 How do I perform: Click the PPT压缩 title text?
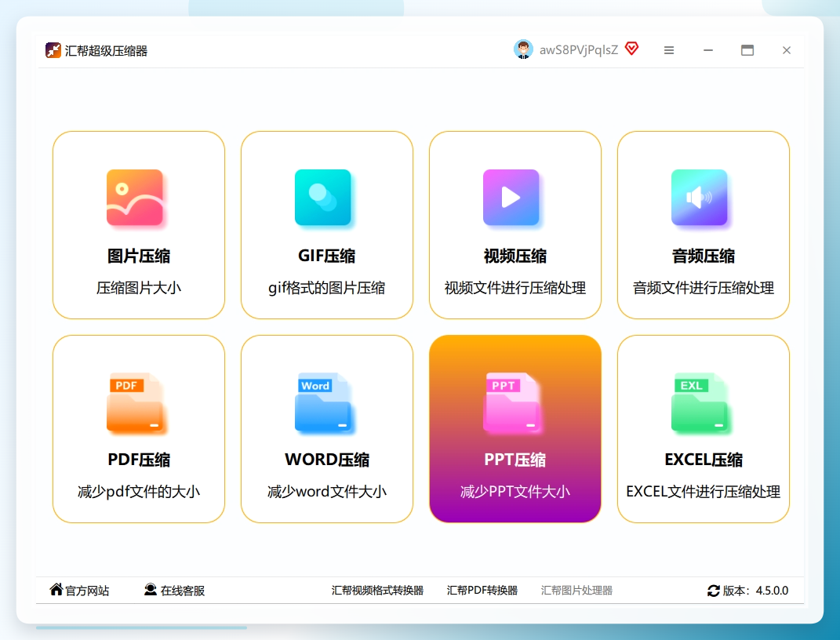[515, 460]
